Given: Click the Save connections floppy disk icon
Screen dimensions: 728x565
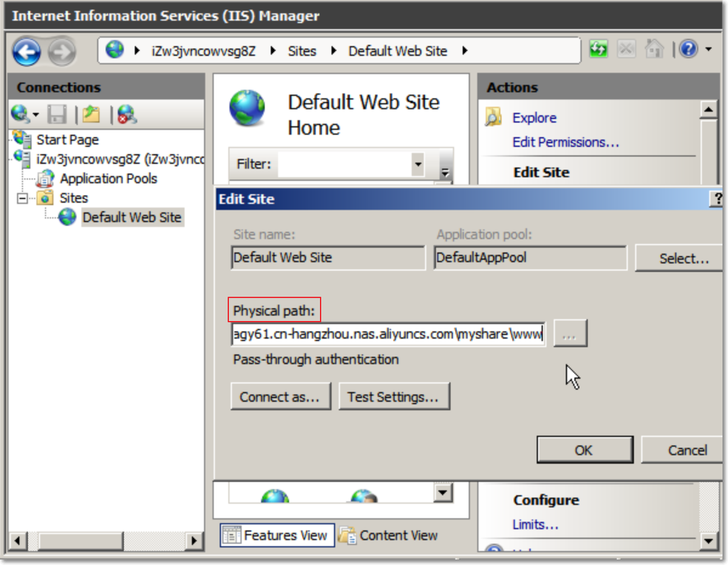Looking at the screenshot, I should point(58,114).
